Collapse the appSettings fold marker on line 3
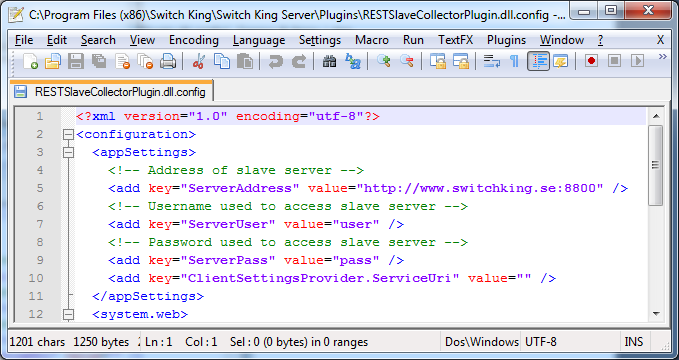Viewport: 679px width, 360px height. coord(68,152)
